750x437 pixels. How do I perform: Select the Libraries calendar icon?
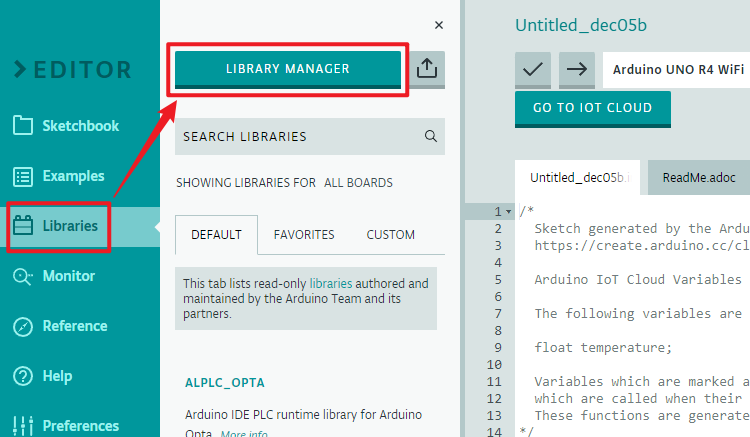click(23, 225)
